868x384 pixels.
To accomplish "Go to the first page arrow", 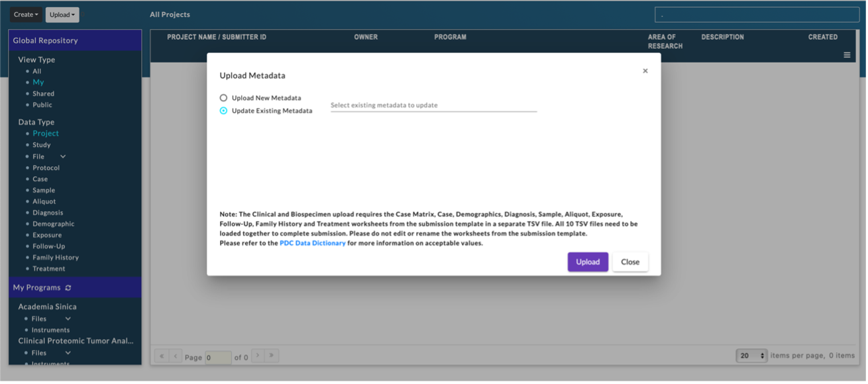I will pyautogui.click(x=161, y=356).
